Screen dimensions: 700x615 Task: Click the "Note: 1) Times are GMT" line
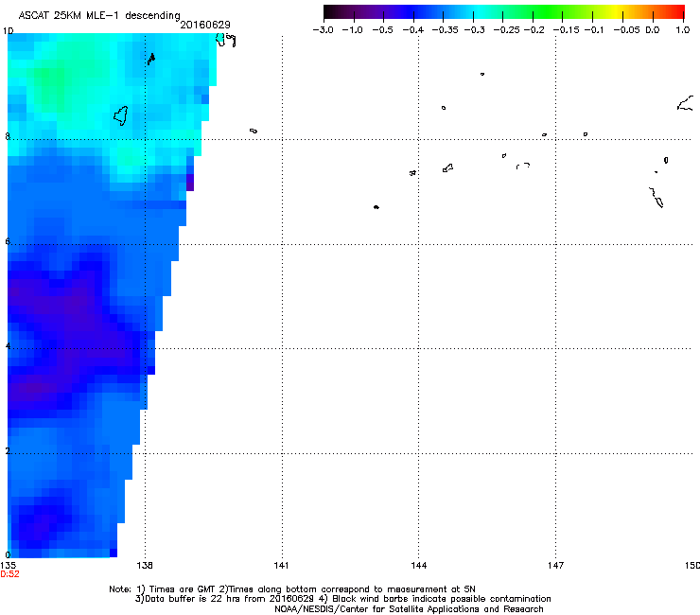292,589
